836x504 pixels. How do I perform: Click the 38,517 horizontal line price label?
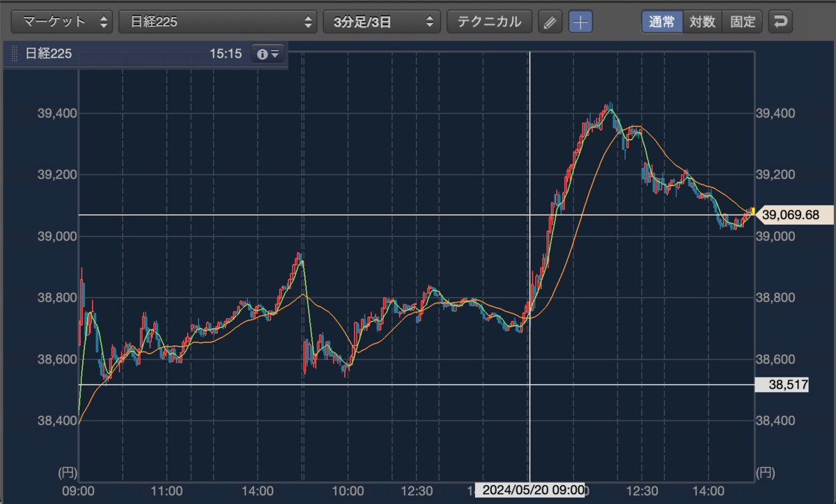point(782,384)
